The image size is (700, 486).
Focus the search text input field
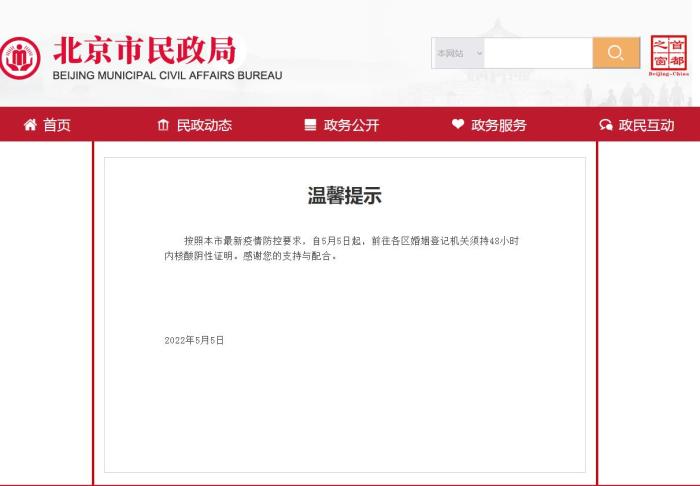click(538, 53)
